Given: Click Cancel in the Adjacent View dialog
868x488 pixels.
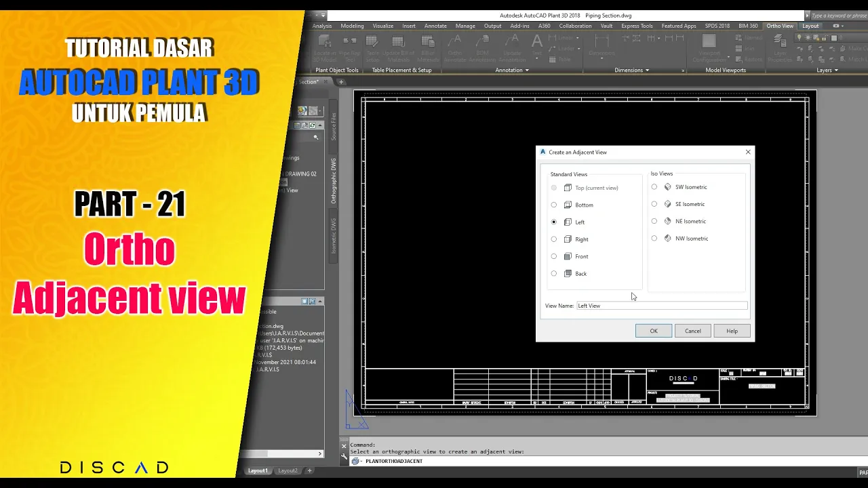Looking at the screenshot, I should [692, 331].
